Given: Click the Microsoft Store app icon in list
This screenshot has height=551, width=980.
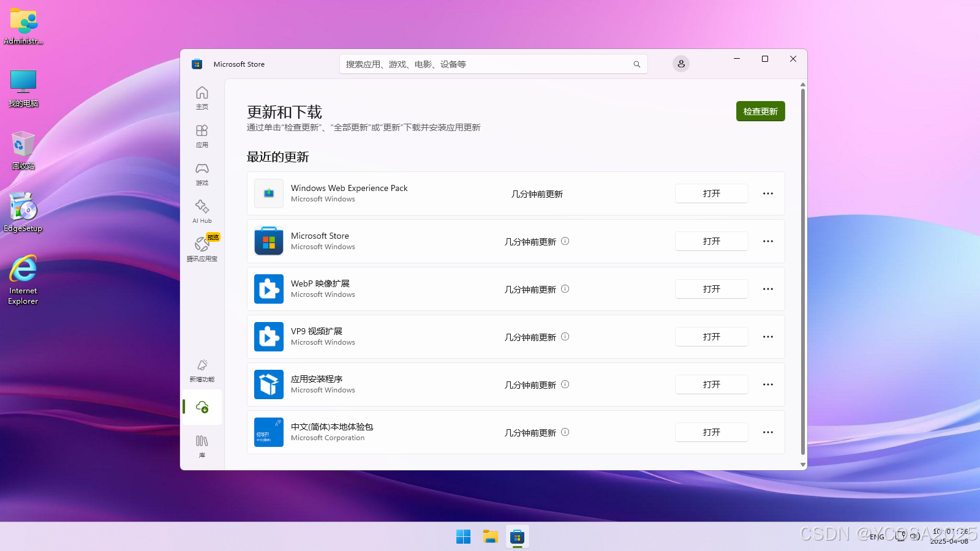Looking at the screenshot, I should tap(269, 241).
